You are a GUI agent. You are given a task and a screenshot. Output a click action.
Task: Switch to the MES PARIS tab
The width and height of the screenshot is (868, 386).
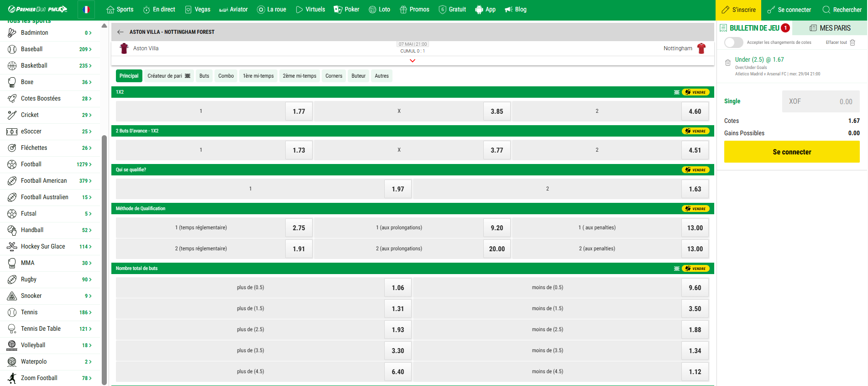point(830,28)
